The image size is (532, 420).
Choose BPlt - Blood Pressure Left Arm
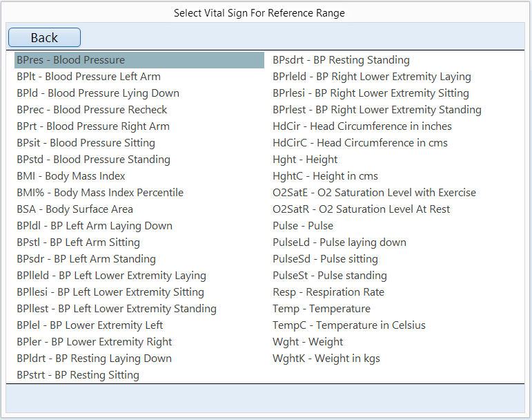(x=88, y=77)
